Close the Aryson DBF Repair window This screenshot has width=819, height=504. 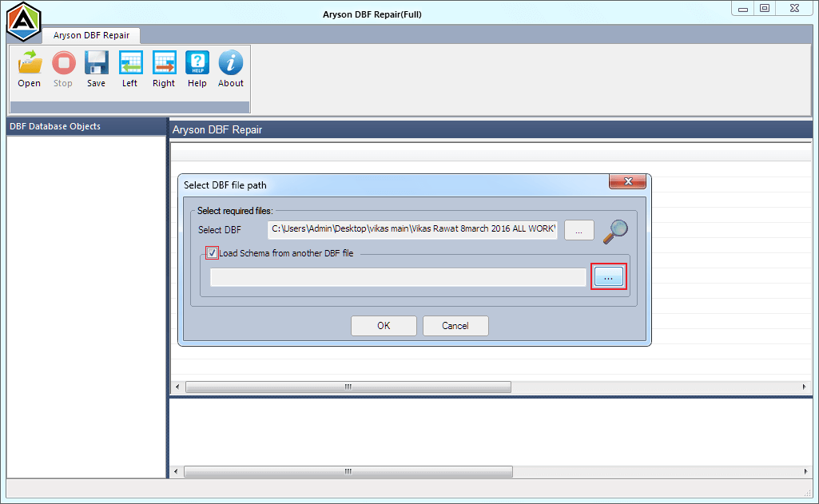click(x=794, y=8)
